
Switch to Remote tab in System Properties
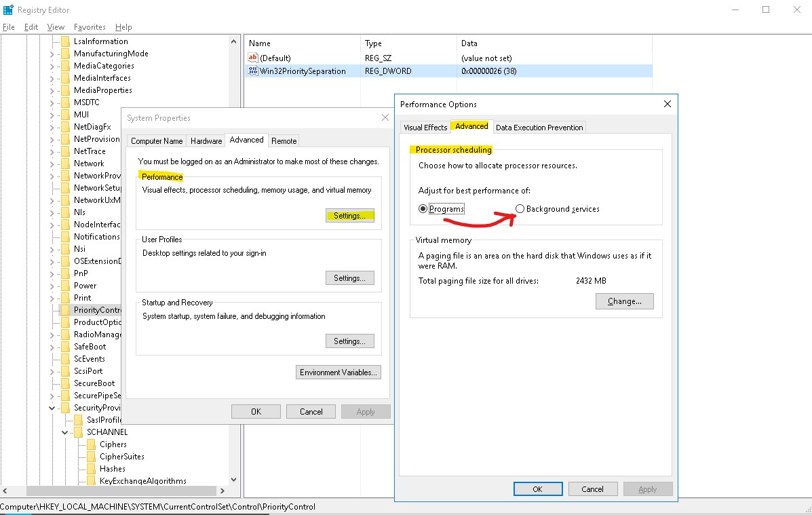click(284, 141)
